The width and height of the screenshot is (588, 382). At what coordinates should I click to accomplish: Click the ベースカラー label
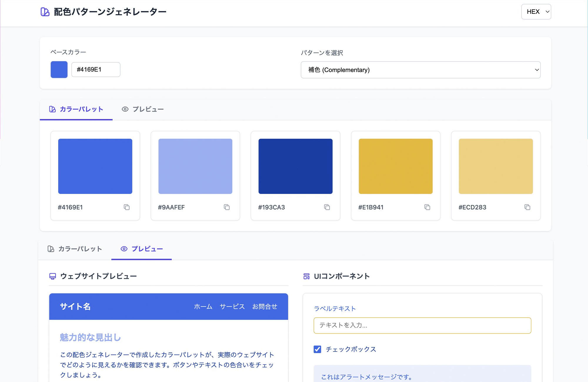point(68,52)
